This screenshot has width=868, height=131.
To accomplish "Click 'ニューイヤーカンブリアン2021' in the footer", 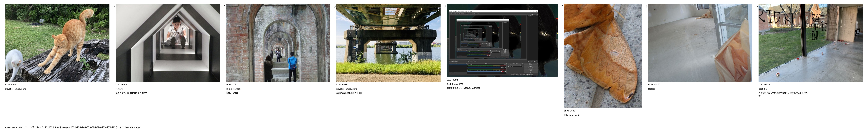I will [39, 127].
